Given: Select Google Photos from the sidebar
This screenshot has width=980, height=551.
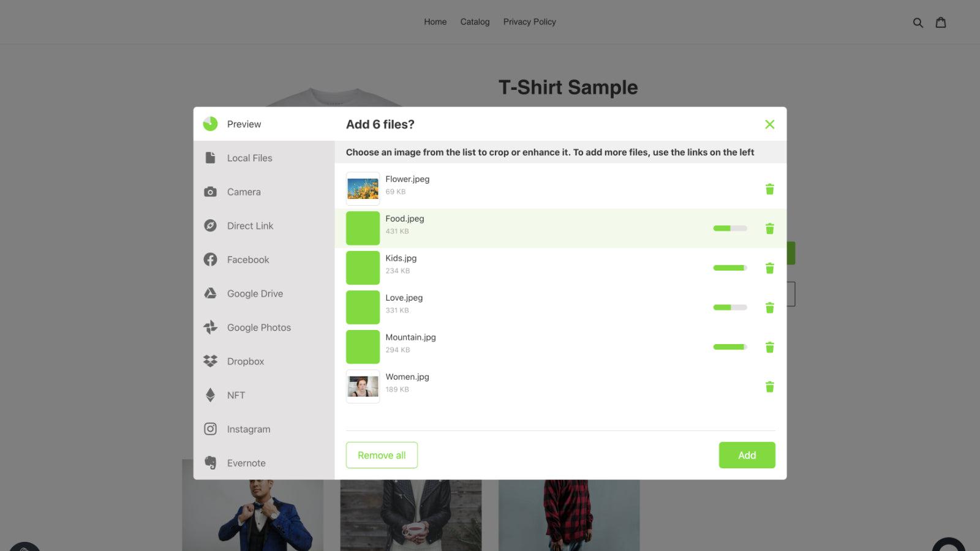Looking at the screenshot, I should coord(258,328).
